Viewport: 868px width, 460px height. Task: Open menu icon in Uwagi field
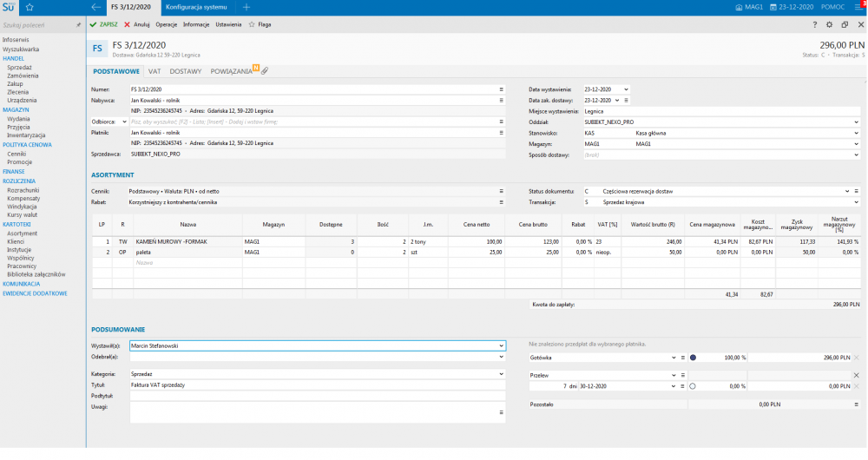502,412
